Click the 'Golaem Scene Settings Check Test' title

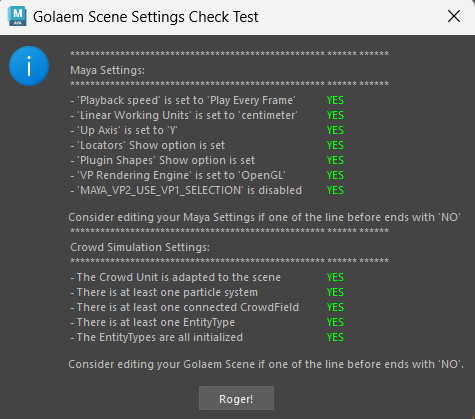[x=146, y=17]
